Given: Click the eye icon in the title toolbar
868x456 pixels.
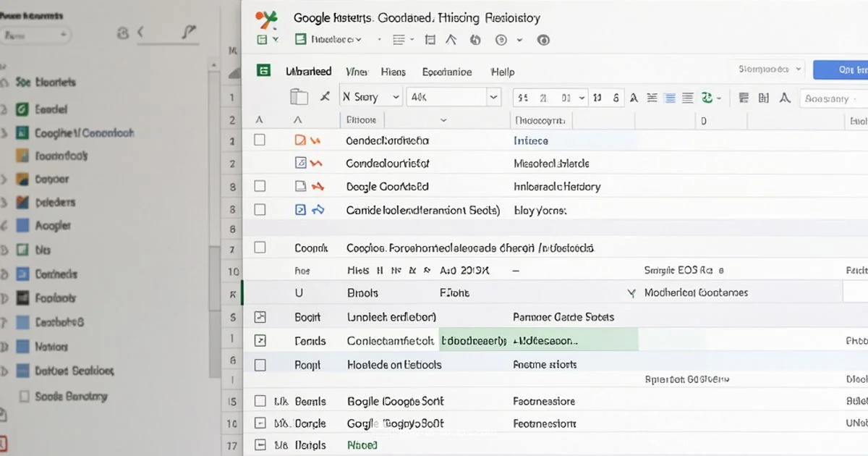Looking at the screenshot, I should (x=544, y=41).
